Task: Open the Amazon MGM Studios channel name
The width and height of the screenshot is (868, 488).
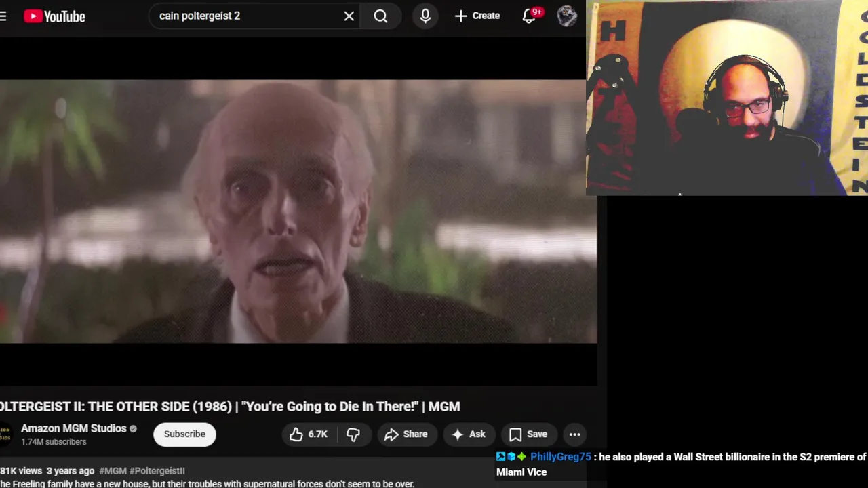Action: click(x=73, y=428)
